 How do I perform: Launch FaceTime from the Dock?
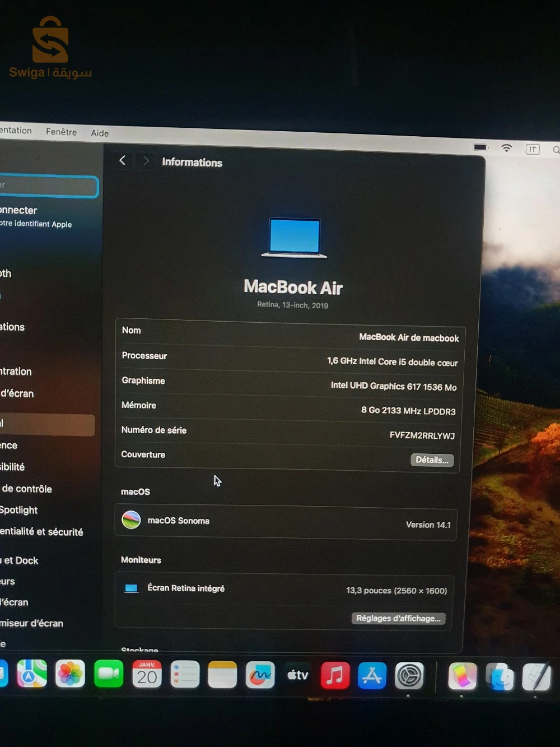tap(109, 674)
